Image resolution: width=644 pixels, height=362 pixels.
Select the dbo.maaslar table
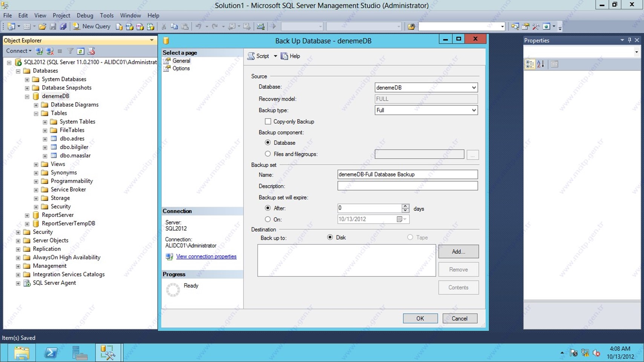point(75,155)
